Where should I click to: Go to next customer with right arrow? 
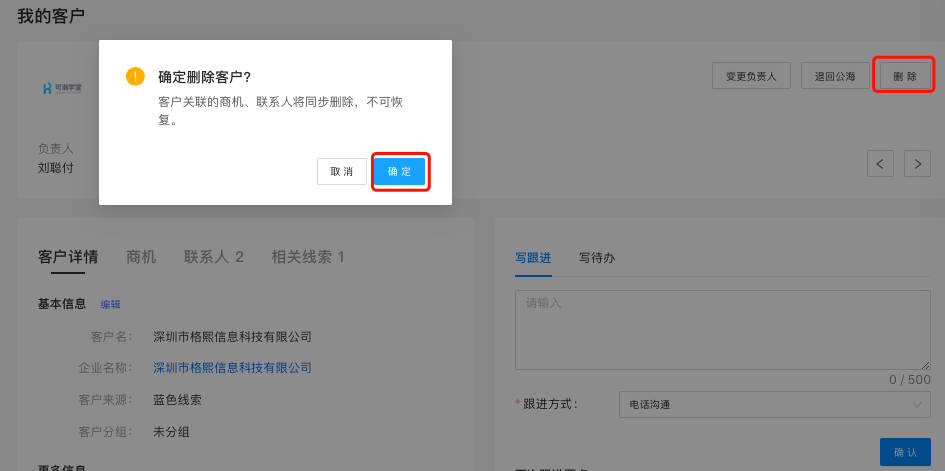click(x=917, y=163)
